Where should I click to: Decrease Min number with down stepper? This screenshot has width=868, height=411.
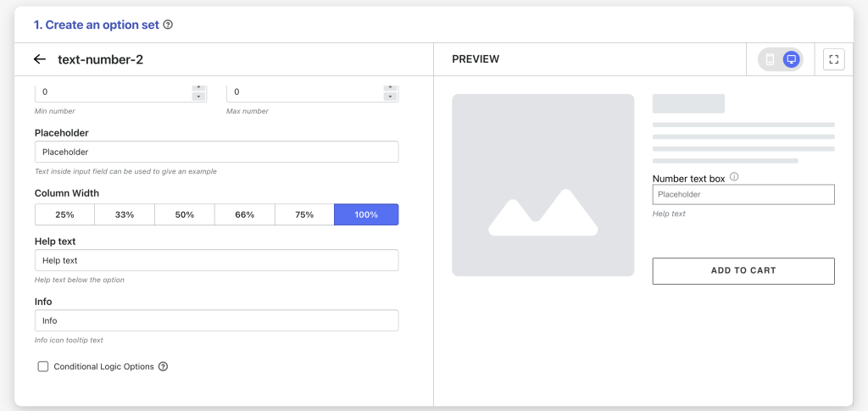point(198,97)
